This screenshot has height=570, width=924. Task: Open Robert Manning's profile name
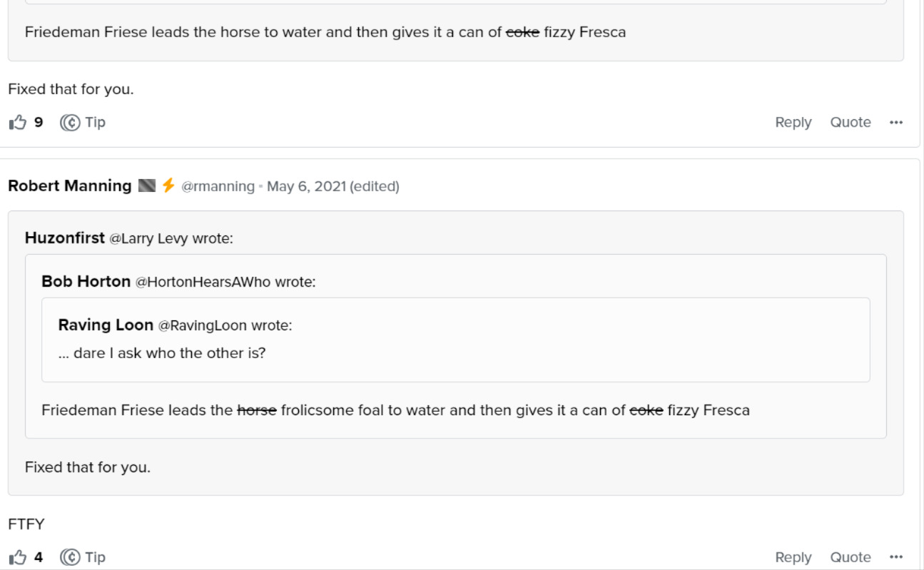[70, 186]
